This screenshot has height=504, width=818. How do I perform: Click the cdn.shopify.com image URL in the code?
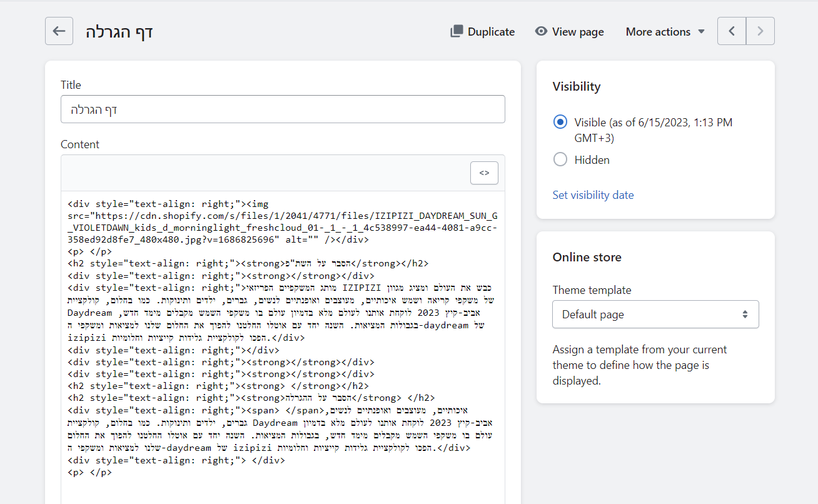tap(281, 216)
